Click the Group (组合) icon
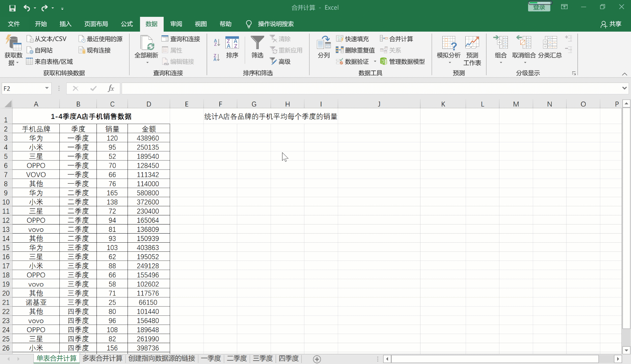This screenshot has width=631, height=364. [501, 43]
